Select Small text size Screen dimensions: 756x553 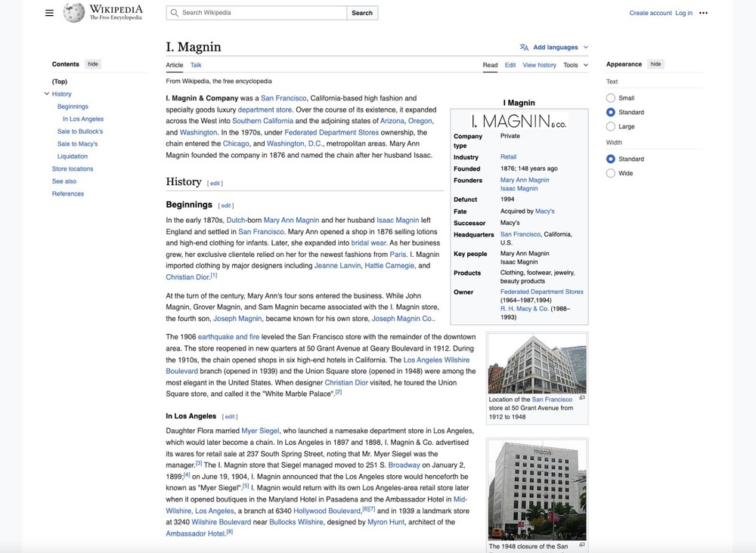[610, 97]
